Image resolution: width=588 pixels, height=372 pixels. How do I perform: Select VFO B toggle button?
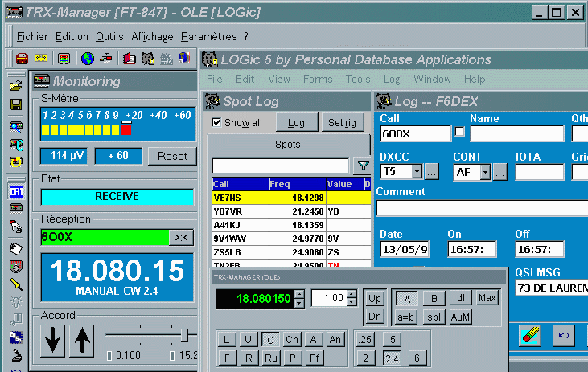[434, 299]
